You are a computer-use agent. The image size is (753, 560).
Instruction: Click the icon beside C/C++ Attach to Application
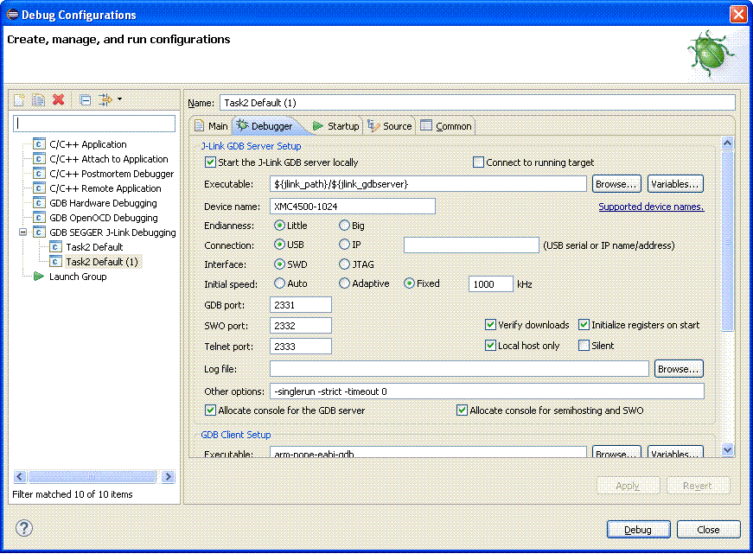click(39, 159)
